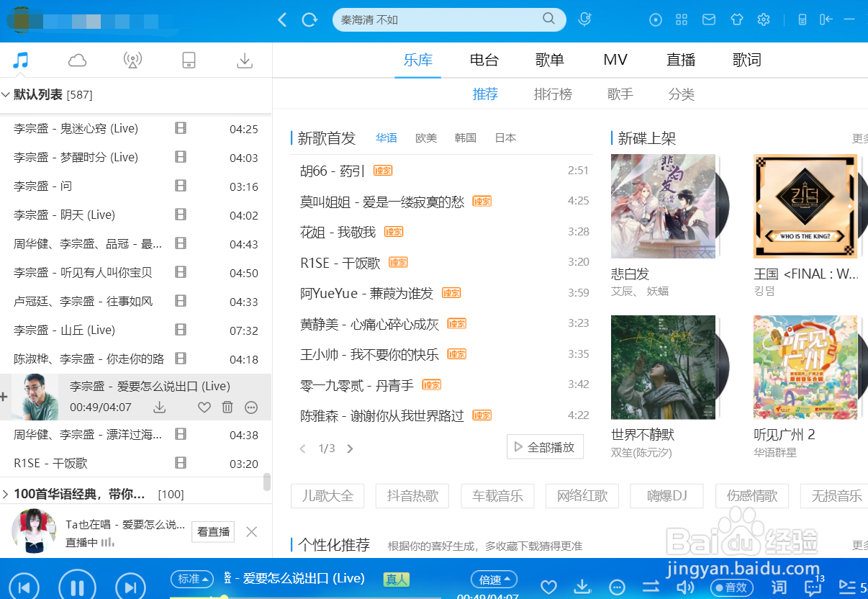Screen dimensions: 868x599
Task: Go to previous page of new songs
Action: (x=302, y=449)
